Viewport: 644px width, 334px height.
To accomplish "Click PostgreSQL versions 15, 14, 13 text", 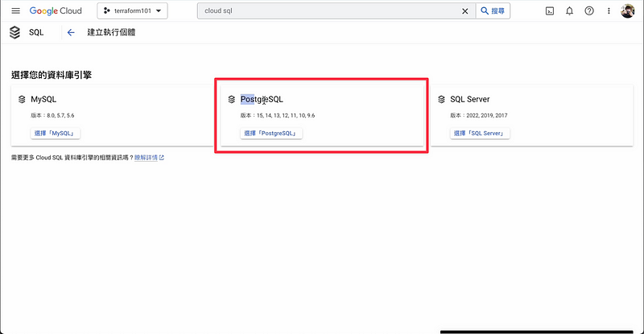I will point(278,115).
